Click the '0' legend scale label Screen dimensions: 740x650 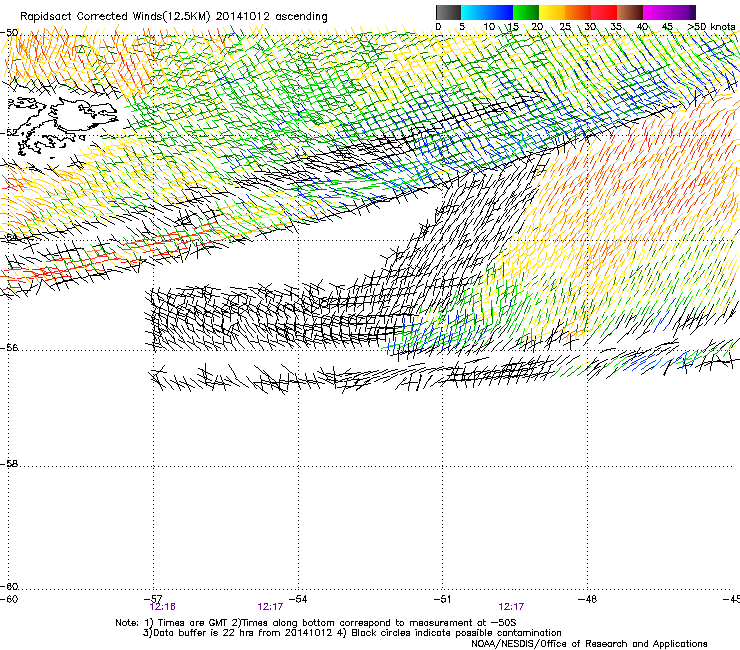coord(438,26)
